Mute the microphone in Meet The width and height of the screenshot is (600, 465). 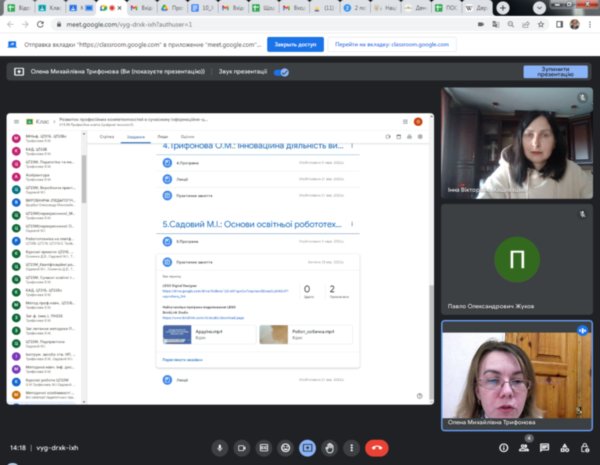click(x=218, y=448)
